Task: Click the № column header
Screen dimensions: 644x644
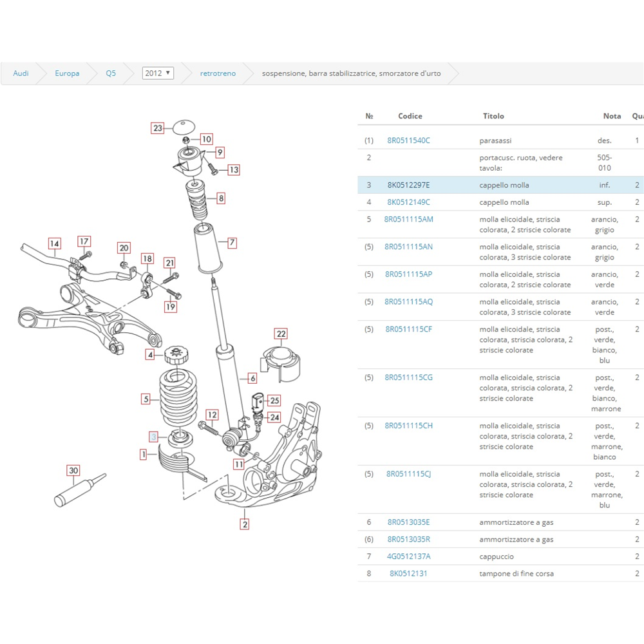Action: 369,116
